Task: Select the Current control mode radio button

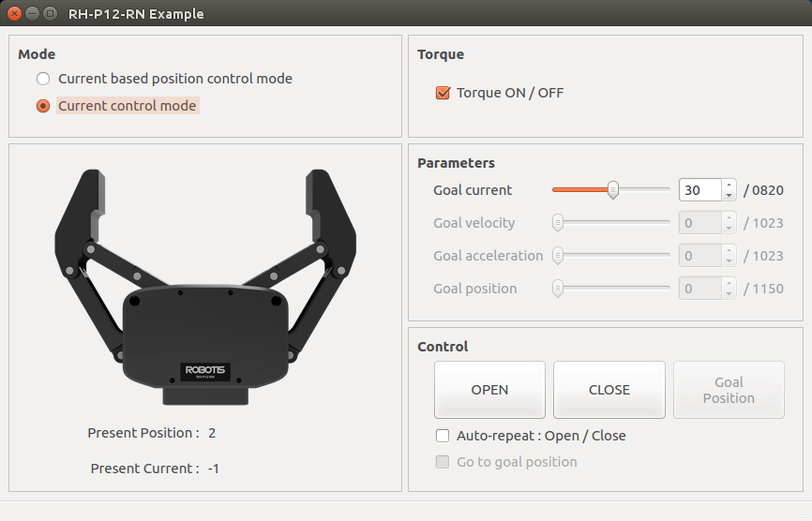Action: [43, 106]
